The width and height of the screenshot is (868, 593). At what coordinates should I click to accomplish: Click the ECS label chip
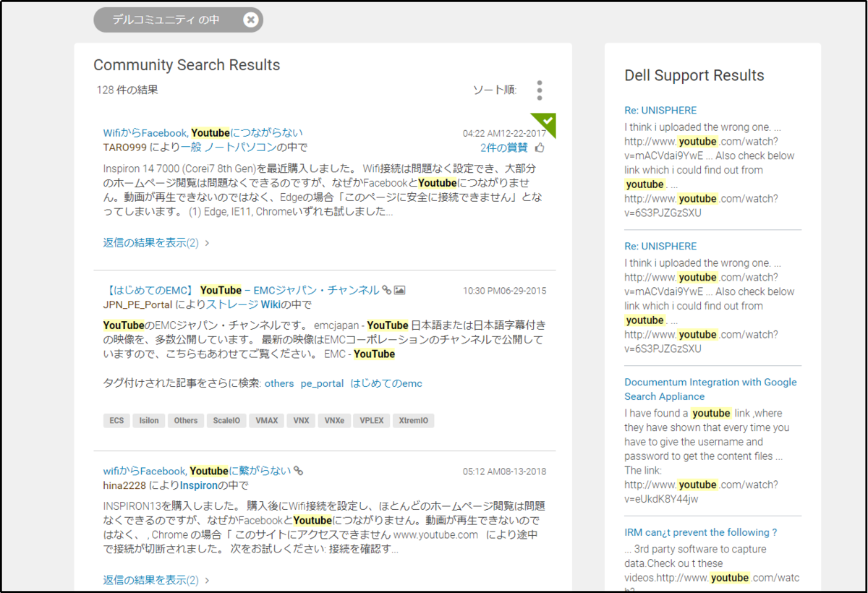[x=116, y=421]
